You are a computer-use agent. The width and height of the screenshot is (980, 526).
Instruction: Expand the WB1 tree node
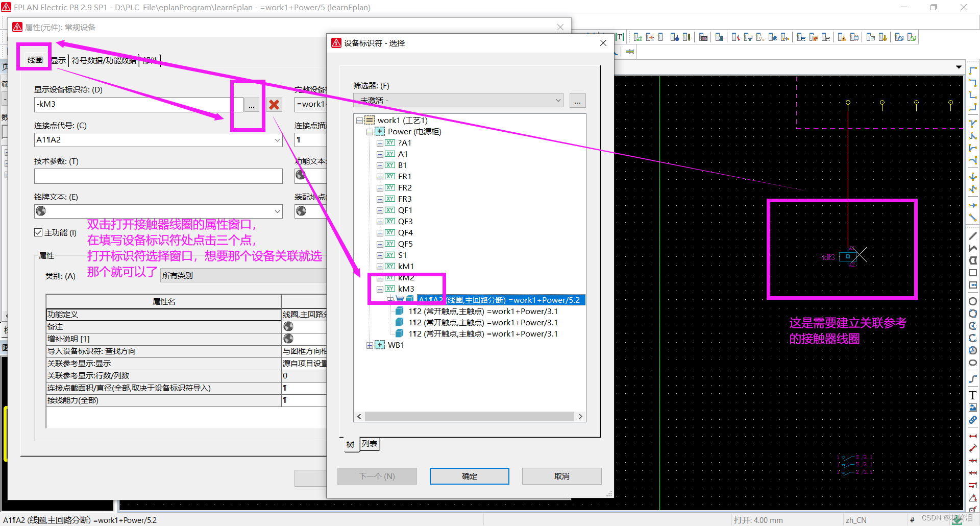(370, 345)
